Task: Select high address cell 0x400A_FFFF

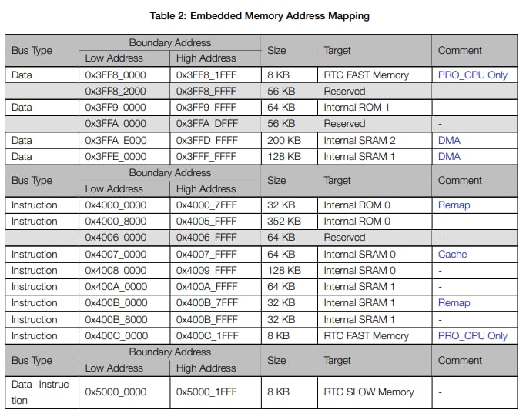Action: (206, 286)
